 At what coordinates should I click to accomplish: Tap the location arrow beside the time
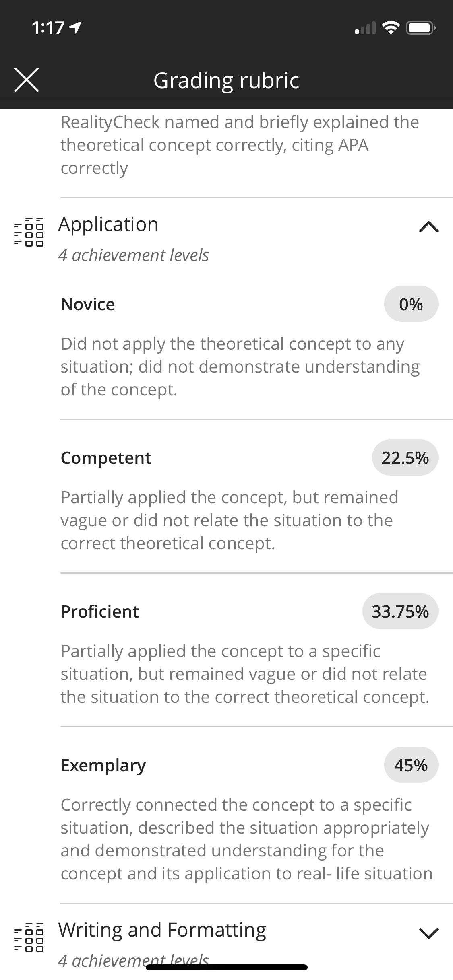tap(75, 27)
